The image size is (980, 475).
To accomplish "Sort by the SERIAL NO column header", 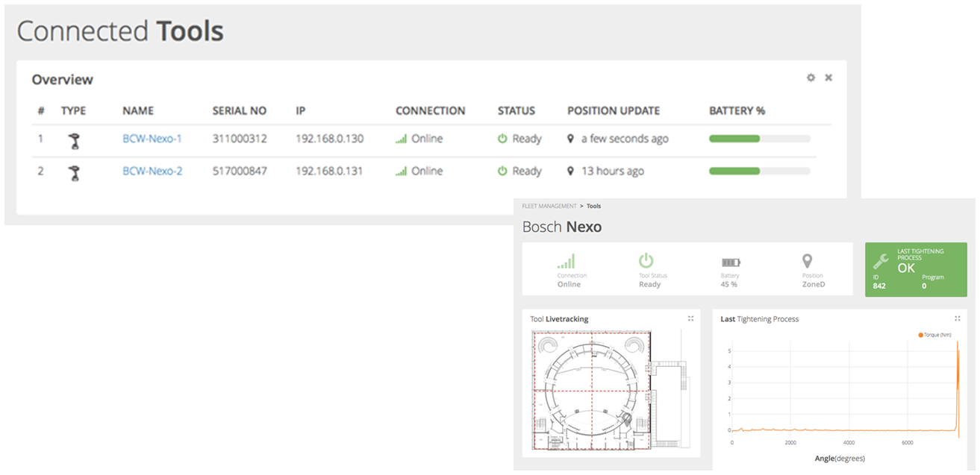I will point(240,110).
